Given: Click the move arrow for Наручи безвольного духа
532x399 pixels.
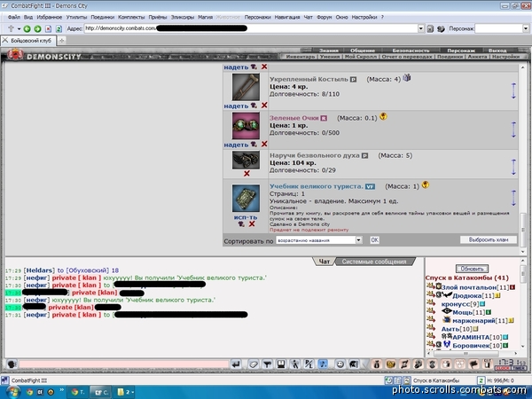Looking at the screenshot, I should tap(513, 167).
